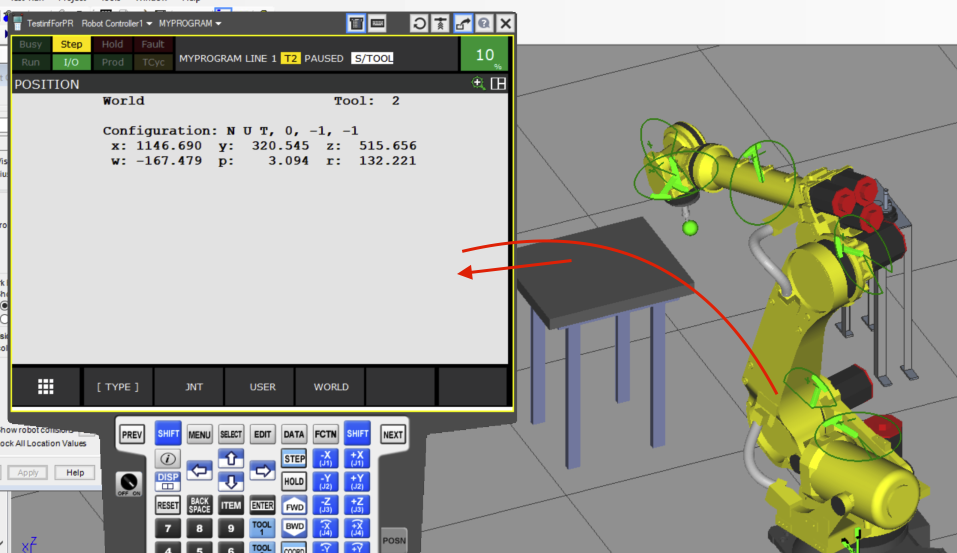Click the TOOL 1 key
This screenshot has height=553, width=957.
pyautogui.click(x=262, y=528)
